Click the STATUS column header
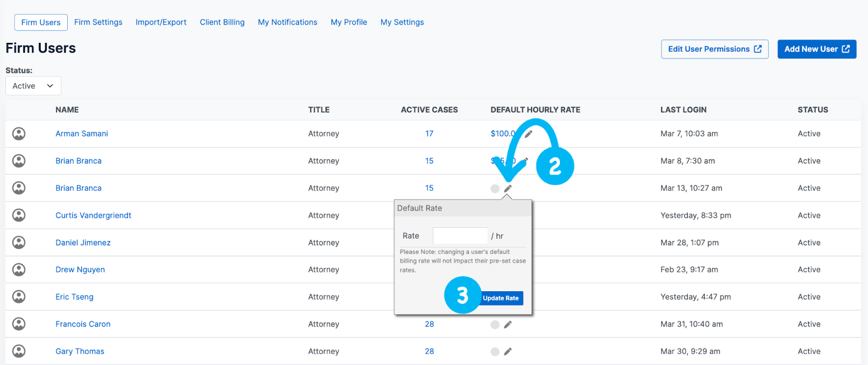 [x=813, y=110]
